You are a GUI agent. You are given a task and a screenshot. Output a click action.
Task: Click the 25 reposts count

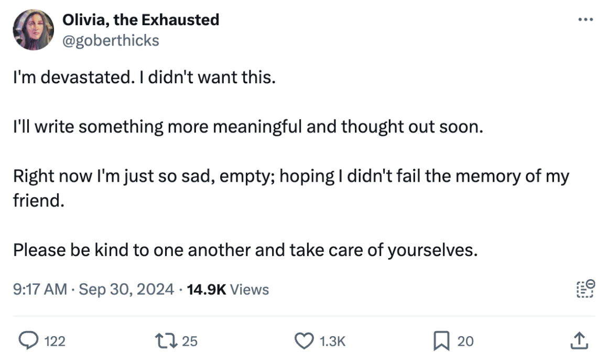191,341
